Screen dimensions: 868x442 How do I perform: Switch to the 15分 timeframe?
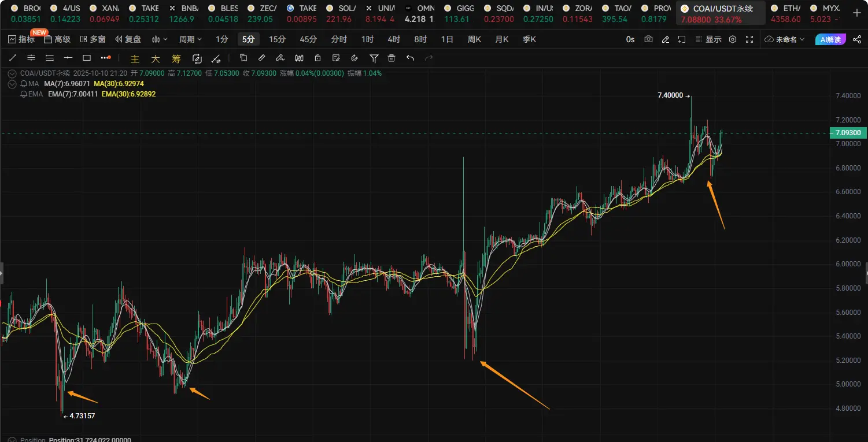coord(277,39)
